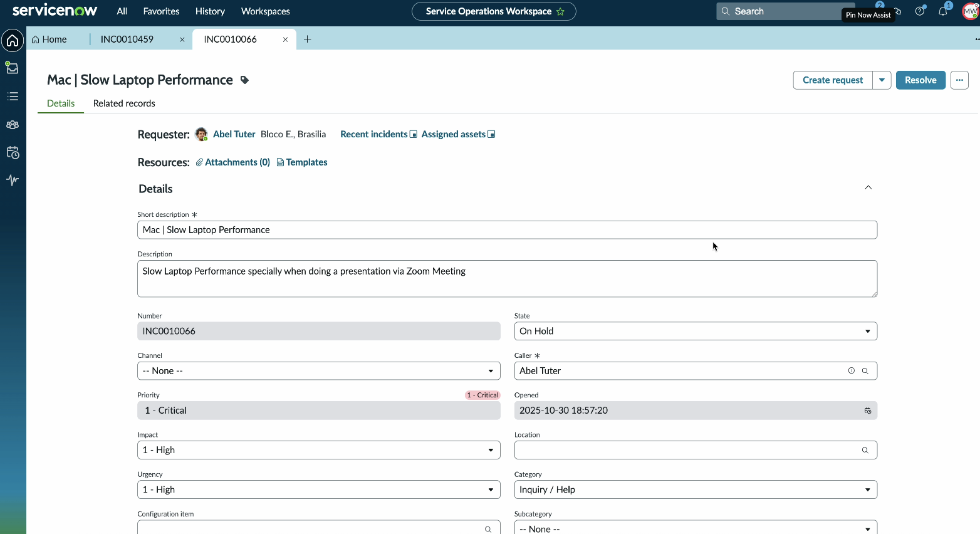The height and width of the screenshot is (534, 980).
Task: Switch to the Related records tab
Action: (124, 103)
